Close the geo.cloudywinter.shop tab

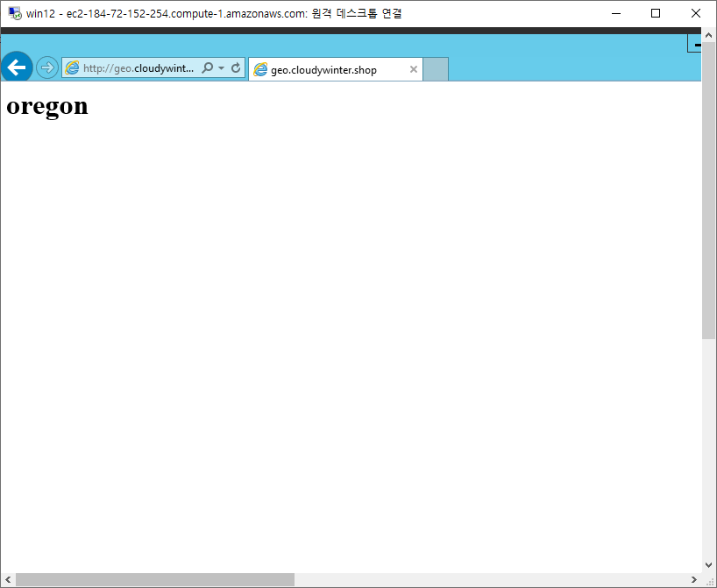[x=414, y=69]
